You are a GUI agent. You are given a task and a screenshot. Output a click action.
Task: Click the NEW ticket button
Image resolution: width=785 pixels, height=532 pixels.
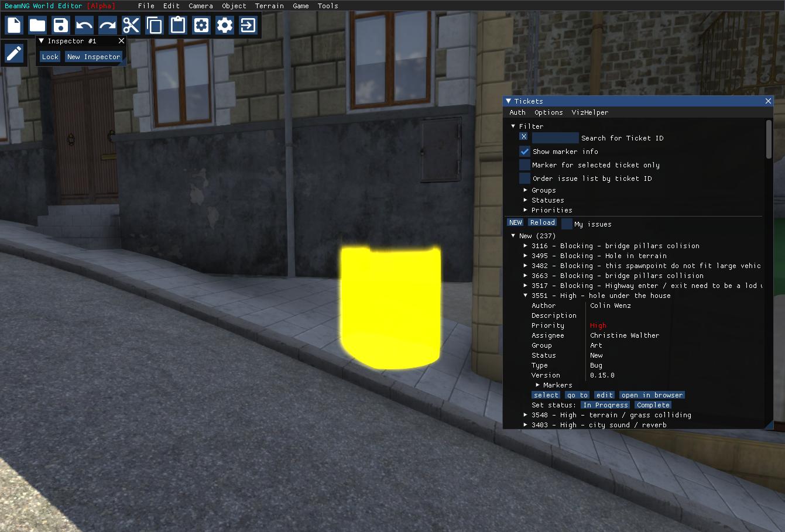click(x=516, y=222)
